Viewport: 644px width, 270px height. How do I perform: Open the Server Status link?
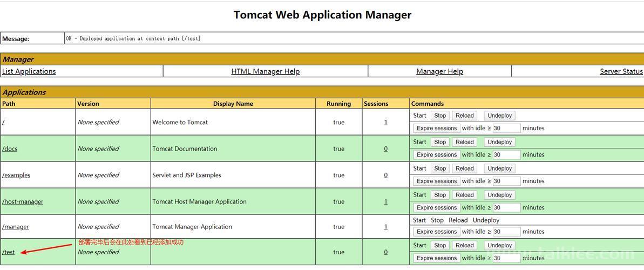pyautogui.click(x=621, y=71)
